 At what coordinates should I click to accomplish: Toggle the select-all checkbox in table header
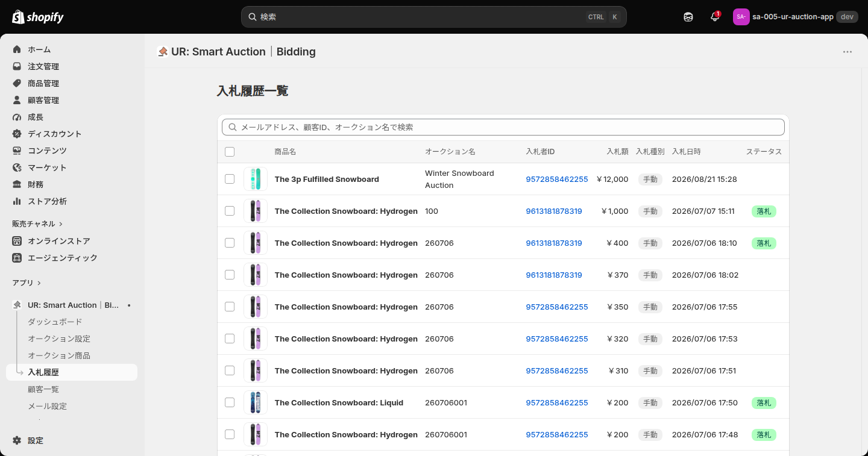coord(230,152)
